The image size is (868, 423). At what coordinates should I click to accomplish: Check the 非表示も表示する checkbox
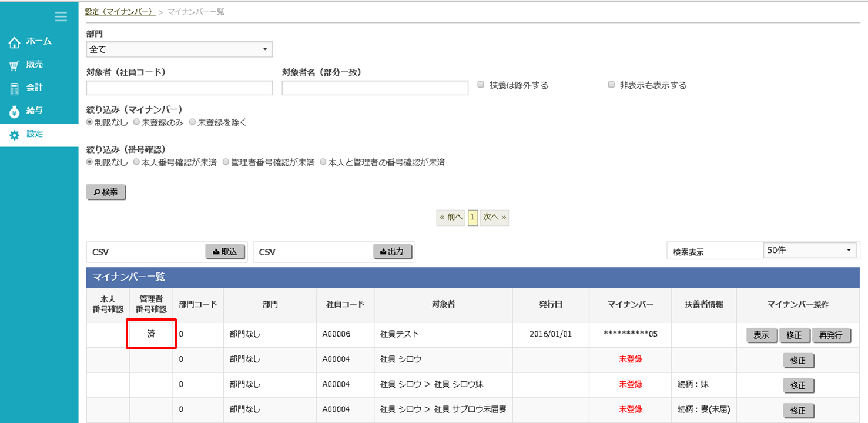click(611, 85)
